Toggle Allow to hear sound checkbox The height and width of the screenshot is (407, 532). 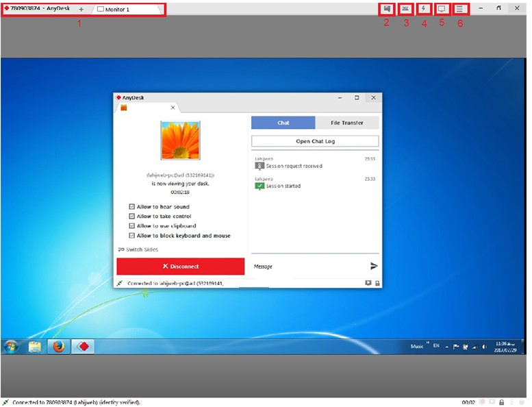click(131, 206)
